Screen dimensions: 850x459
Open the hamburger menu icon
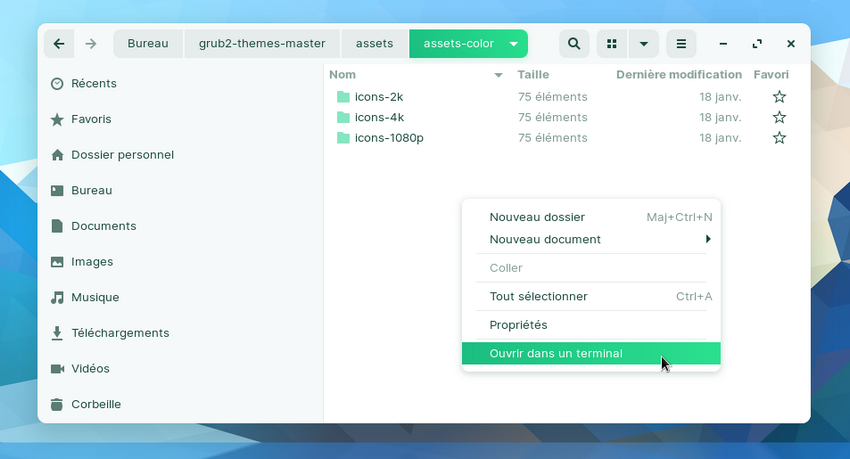[681, 44]
